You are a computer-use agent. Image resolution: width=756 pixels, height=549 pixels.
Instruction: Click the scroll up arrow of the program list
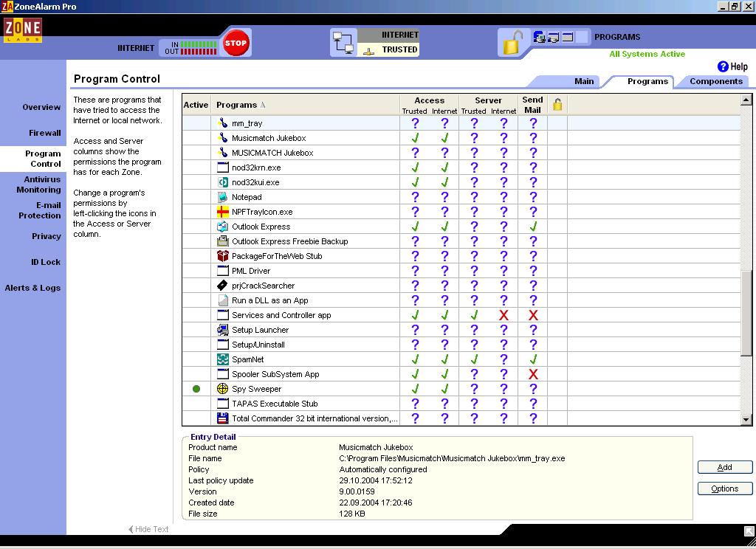coord(746,100)
